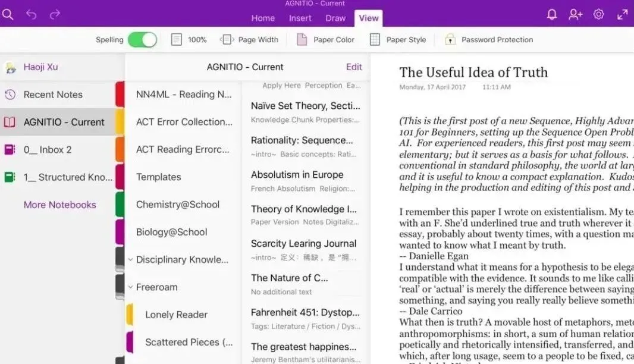The height and width of the screenshot is (364, 634).
Task: Open settings gear icon
Action: tap(598, 14)
